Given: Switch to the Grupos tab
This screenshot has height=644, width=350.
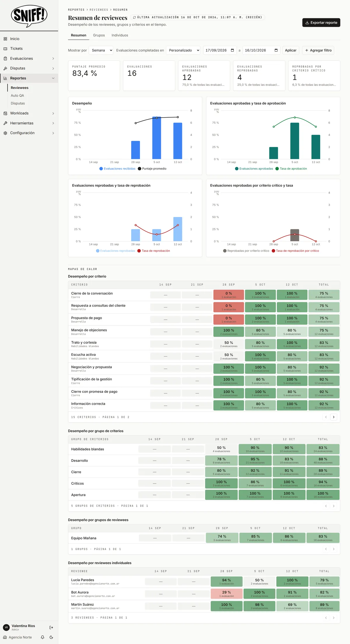Looking at the screenshot, I should pyautogui.click(x=99, y=35).
